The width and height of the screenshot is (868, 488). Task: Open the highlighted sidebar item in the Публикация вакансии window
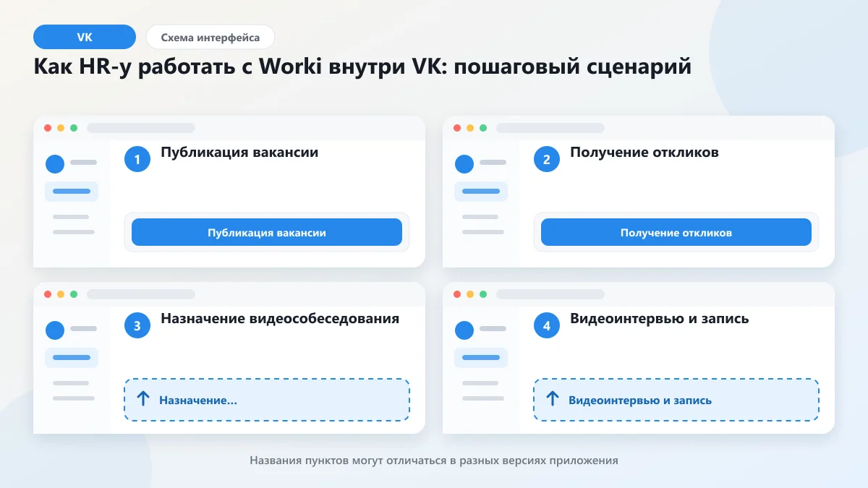click(72, 192)
